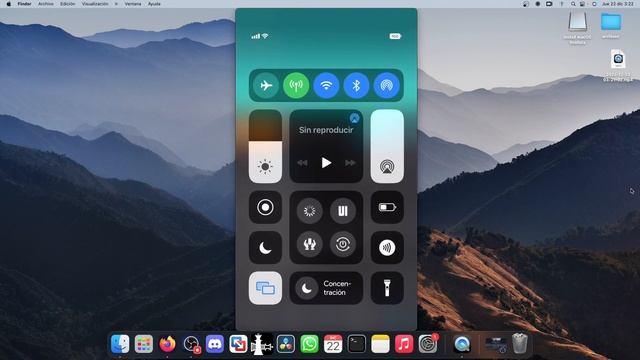Open Spotlight search in menu bar
This screenshot has height=360, width=640.
point(573,4)
